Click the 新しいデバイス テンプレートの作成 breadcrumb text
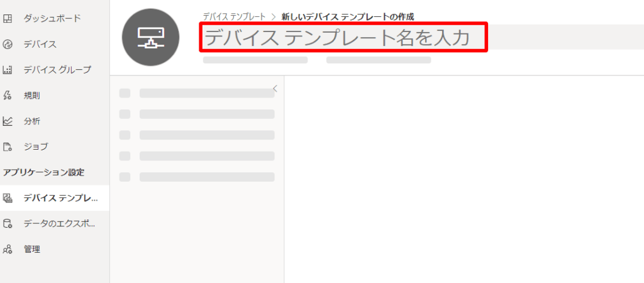 pos(348,17)
